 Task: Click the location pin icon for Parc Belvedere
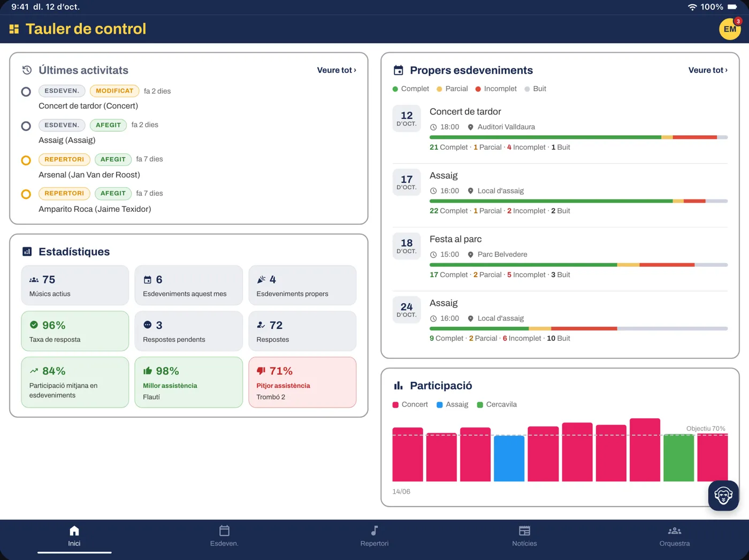pyautogui.click(x=471, y=255)
